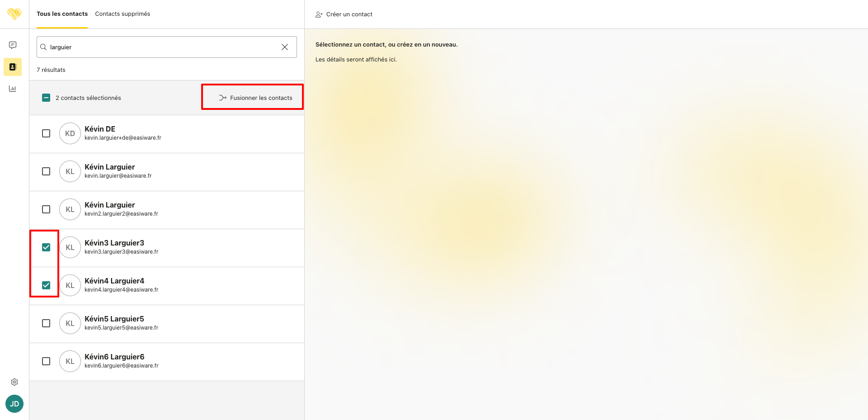Open the statistics bar chart icon

click(13, 89)
